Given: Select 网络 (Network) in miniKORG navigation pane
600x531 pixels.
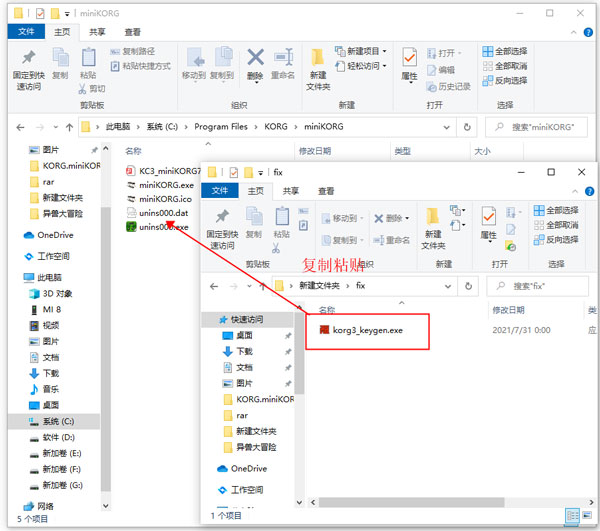Looking at the screenshot, I should tap(38, 507).
